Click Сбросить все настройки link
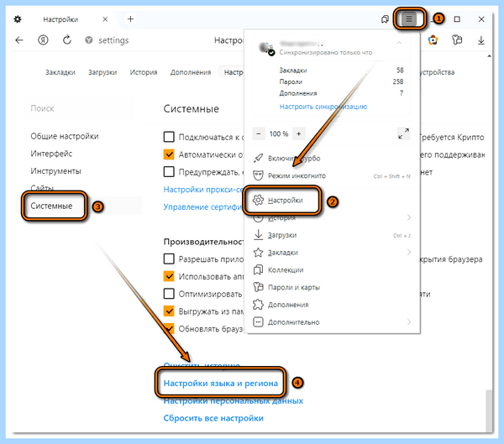Screen dimensions: 504x444 tap(213, 418)
